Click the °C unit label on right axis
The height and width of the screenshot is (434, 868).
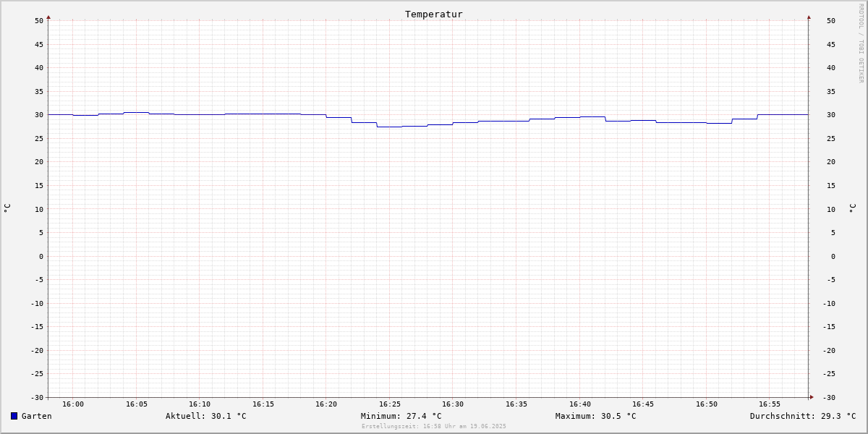(x=852, y=208)
